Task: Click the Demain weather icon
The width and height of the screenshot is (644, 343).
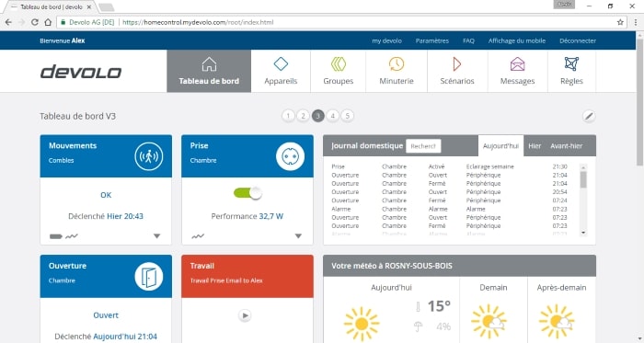Action: pos(489,321)
